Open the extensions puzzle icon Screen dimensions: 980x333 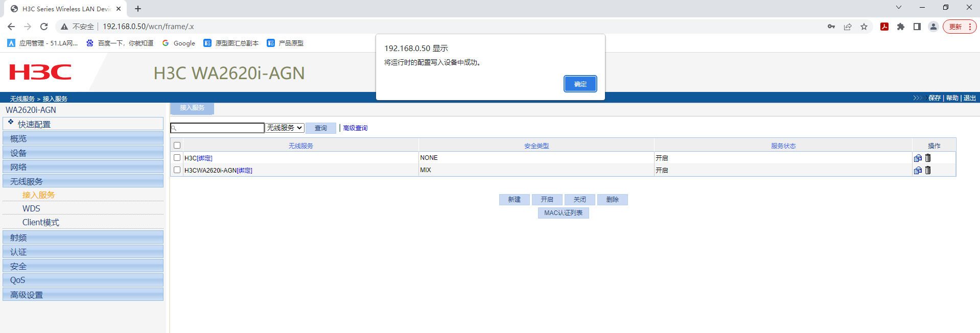tap(901, 27)
